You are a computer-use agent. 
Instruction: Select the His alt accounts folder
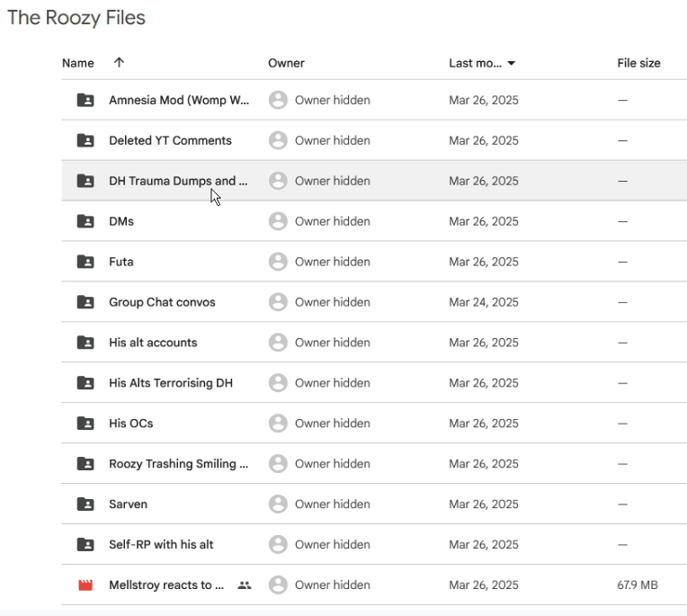[153, 343]
